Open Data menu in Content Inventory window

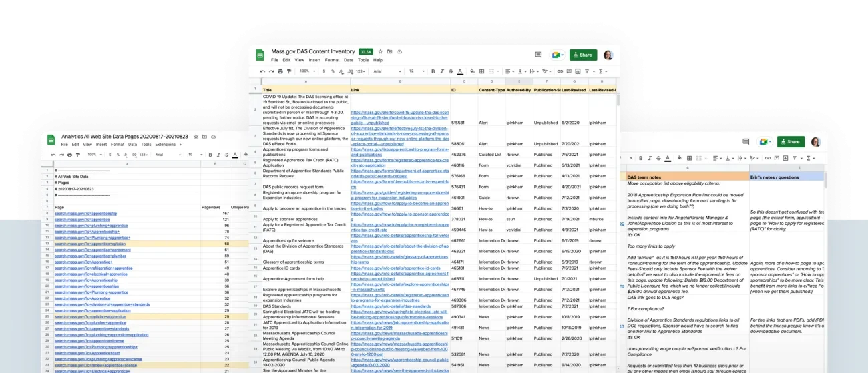click(x=349, y=60)
